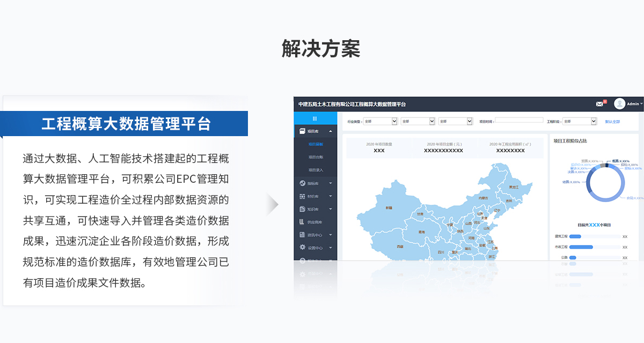Click the sidebar collapse hamburger icon
Viewport: 644px width, 343px height.
(x=314, y=118)
